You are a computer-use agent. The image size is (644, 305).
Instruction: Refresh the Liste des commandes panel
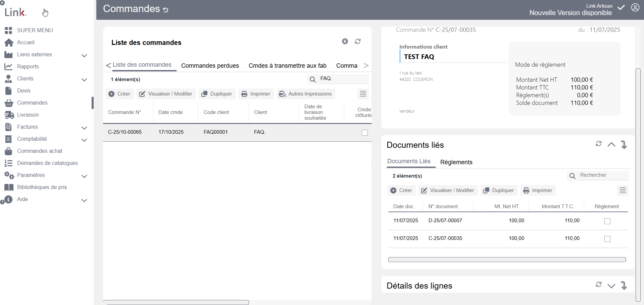coord(358,41)
